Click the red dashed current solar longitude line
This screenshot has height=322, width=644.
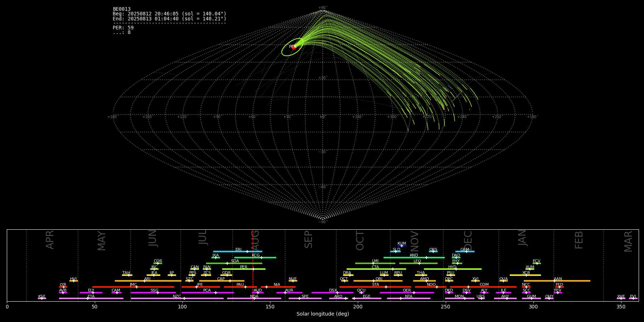[x=253, y=265]
